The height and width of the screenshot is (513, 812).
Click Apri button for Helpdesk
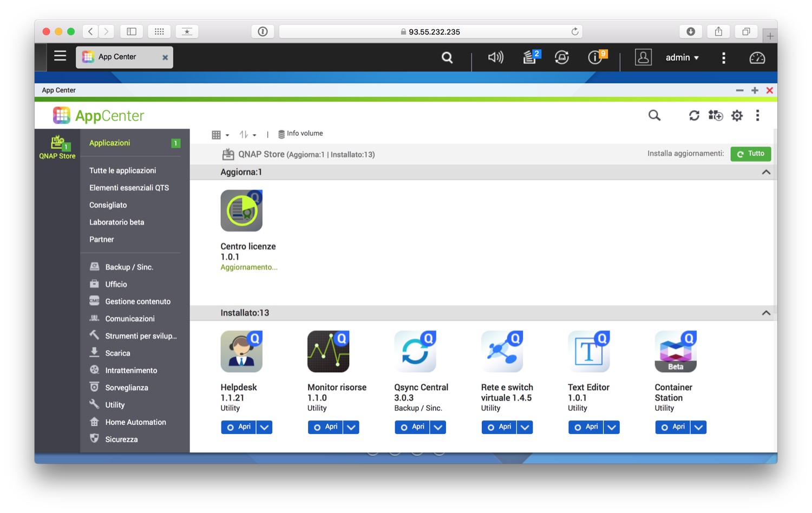click(239, 427)
